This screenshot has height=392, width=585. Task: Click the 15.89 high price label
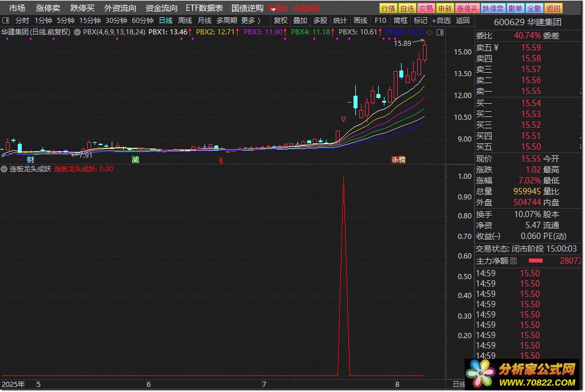coord(402,44)
